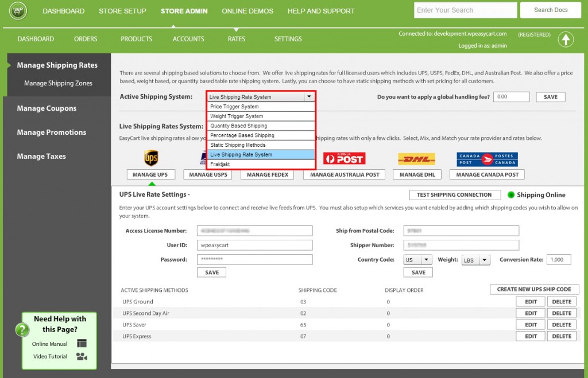Edit the UPS Express shipping method
The height and width of the screenshot is (378, 588).
tap(530, 337)
